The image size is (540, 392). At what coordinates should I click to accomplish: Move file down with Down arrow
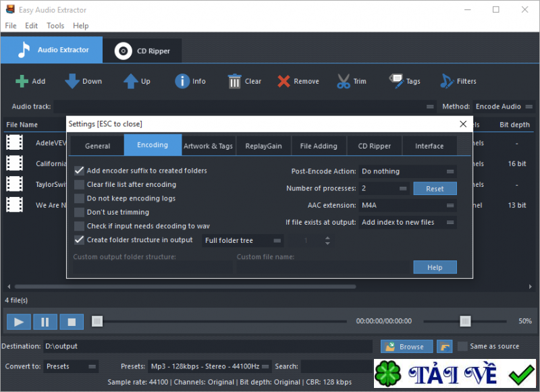[x=72, y=82]
